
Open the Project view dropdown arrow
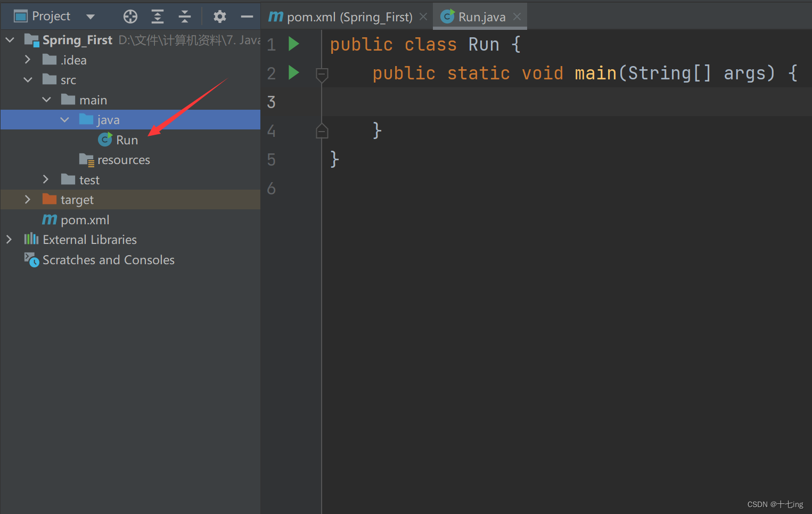[91, 17]
